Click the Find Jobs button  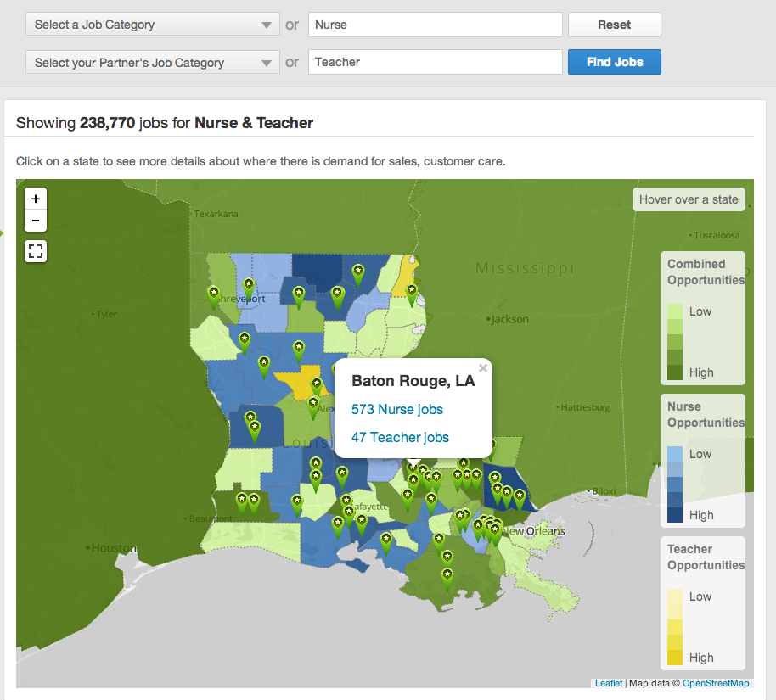614,62
